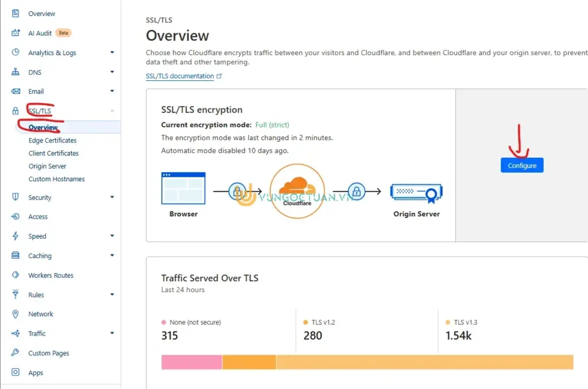
Task: Click the '315' not secure count
Action: [169, 336]
